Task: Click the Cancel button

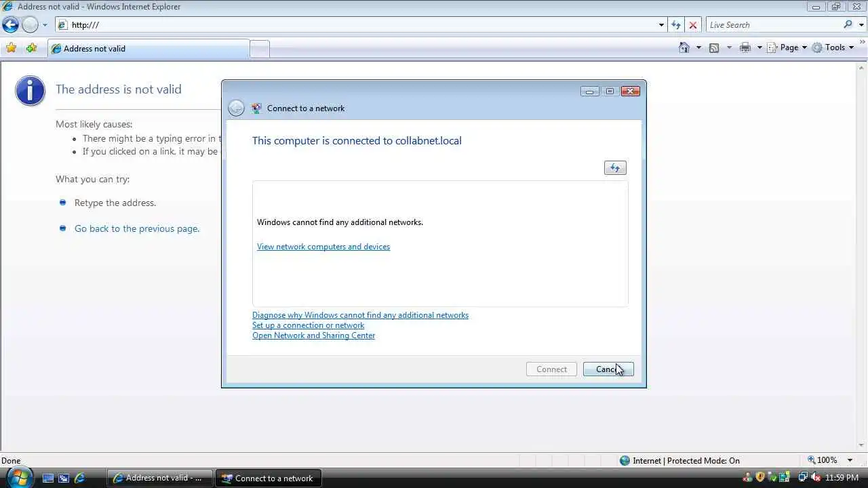Action: click(608, 369)
